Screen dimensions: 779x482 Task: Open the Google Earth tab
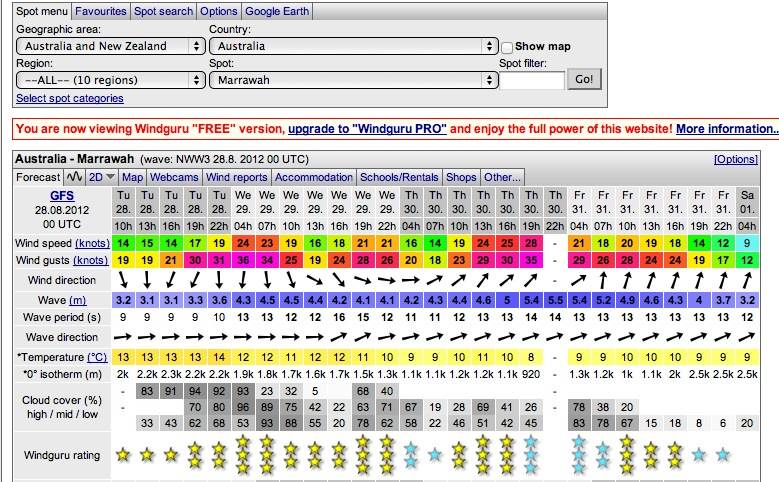click(x=277, y=12)
